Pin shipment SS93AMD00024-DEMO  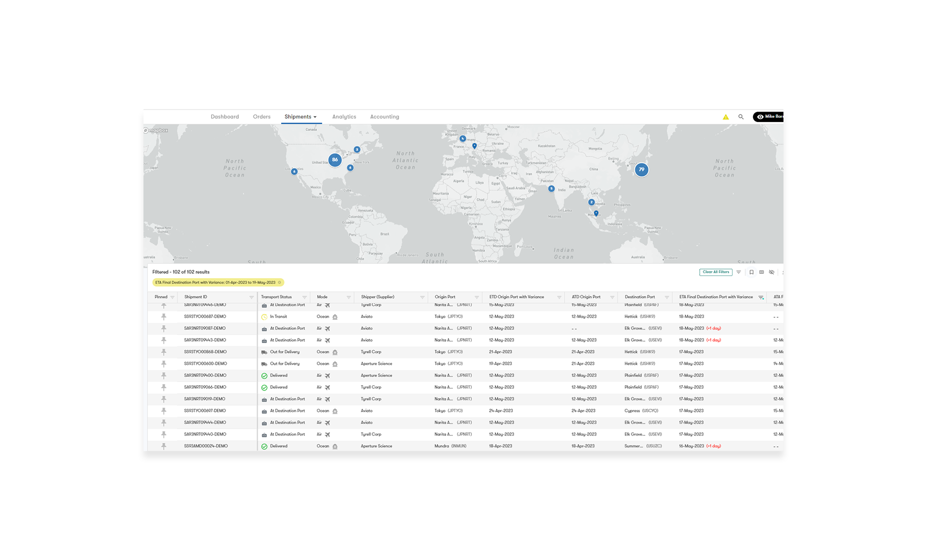[163, 446]
